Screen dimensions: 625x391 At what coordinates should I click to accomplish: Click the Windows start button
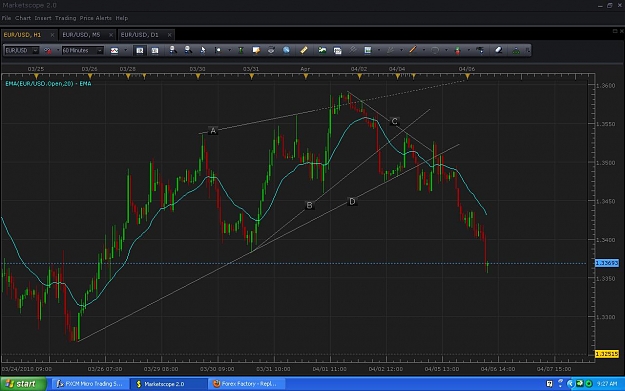point(23,384)
